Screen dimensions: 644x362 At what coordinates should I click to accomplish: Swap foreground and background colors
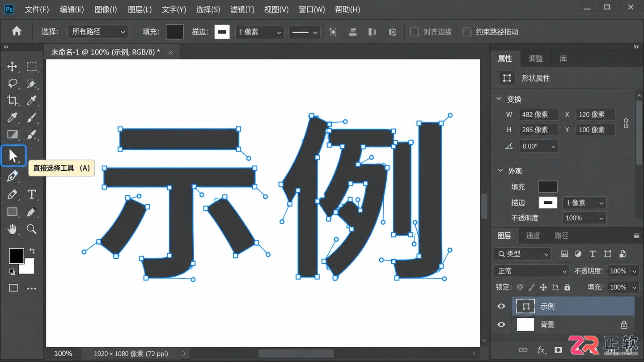[32, 251]
